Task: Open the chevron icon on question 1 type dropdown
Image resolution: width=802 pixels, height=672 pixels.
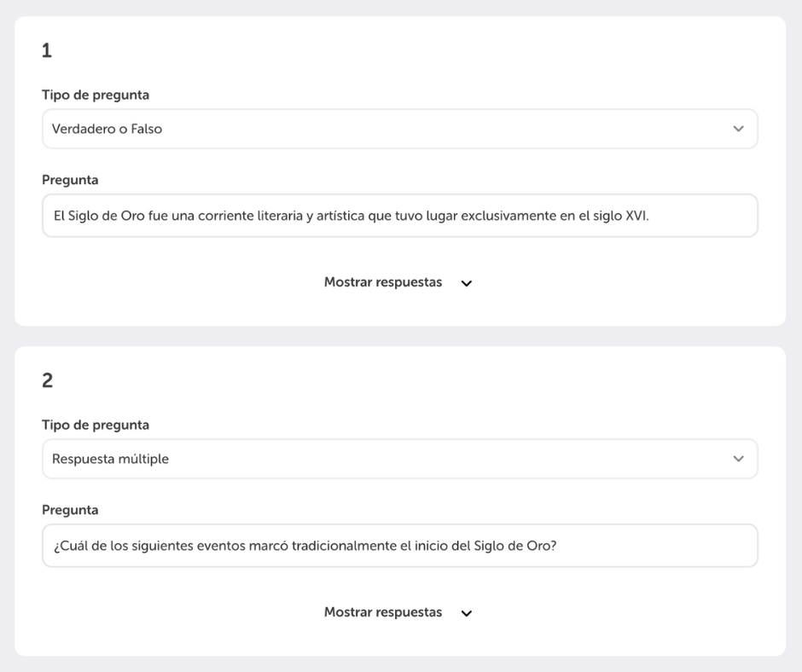Action: point(739,129)
